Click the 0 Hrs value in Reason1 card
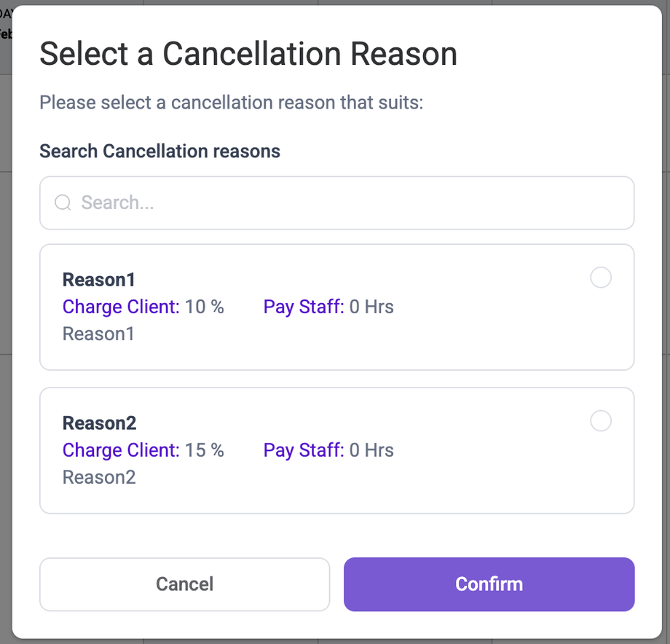Image resolution: width=670 pixels, height=644 pixels. tap(371, 307)
